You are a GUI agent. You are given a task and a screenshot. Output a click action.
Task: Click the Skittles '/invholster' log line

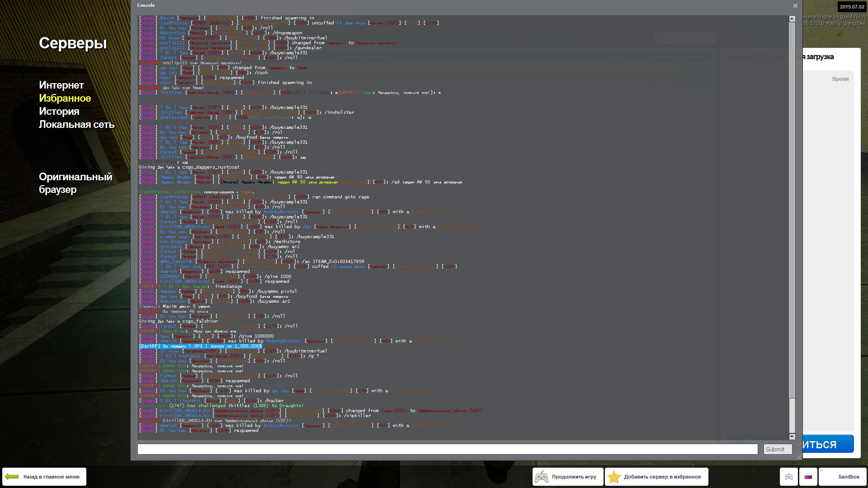click(246, 113)
